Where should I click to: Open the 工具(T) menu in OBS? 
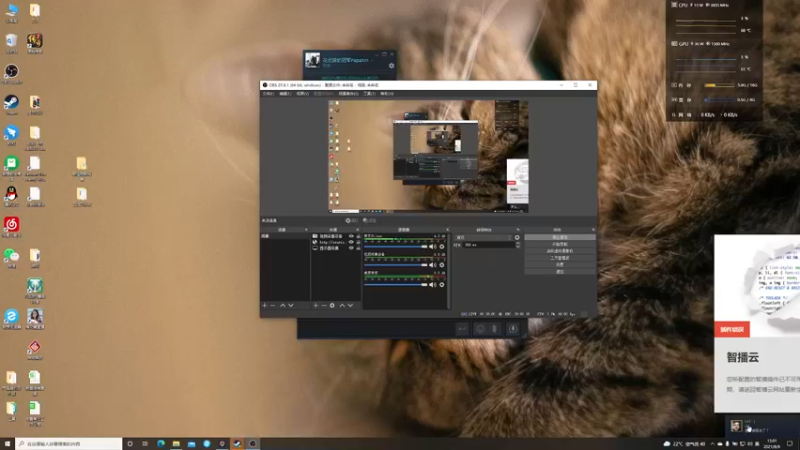(x=369, y=93)
